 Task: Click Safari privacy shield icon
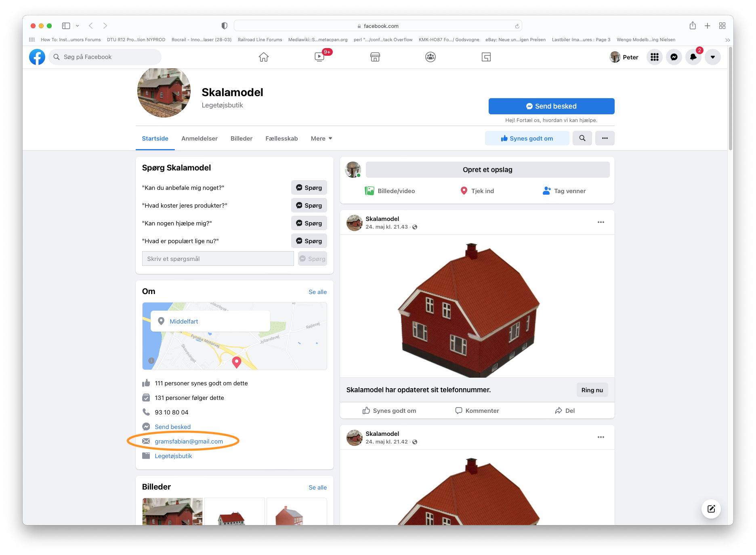(x=225, y=26)
